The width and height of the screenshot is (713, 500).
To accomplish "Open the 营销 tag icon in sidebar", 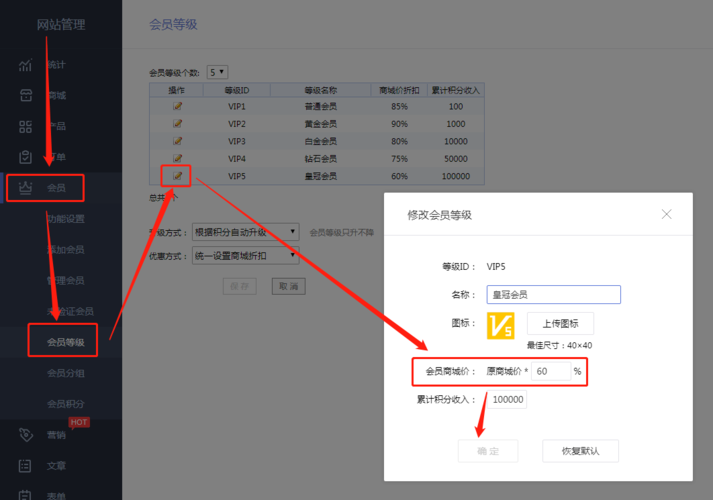I will pos(26,435).
